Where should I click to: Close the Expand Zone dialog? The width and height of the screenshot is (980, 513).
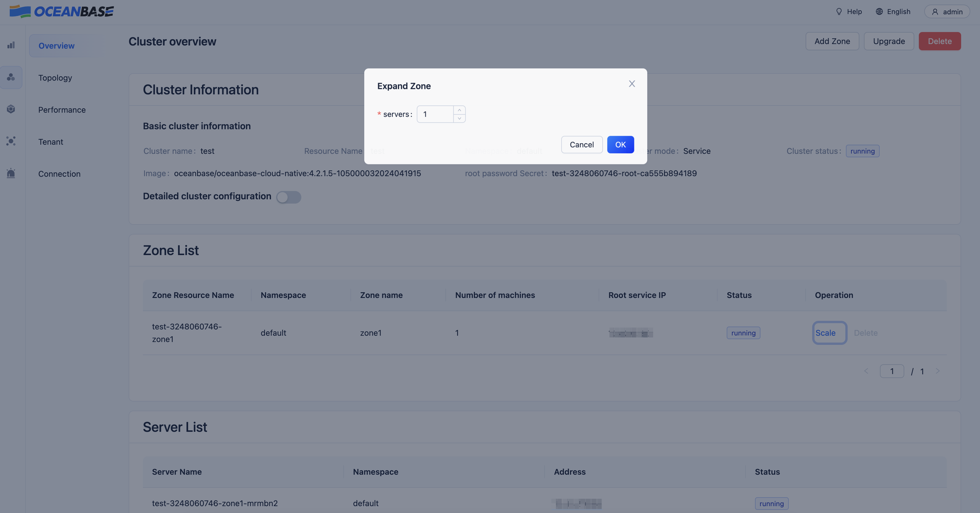[632, 84]
